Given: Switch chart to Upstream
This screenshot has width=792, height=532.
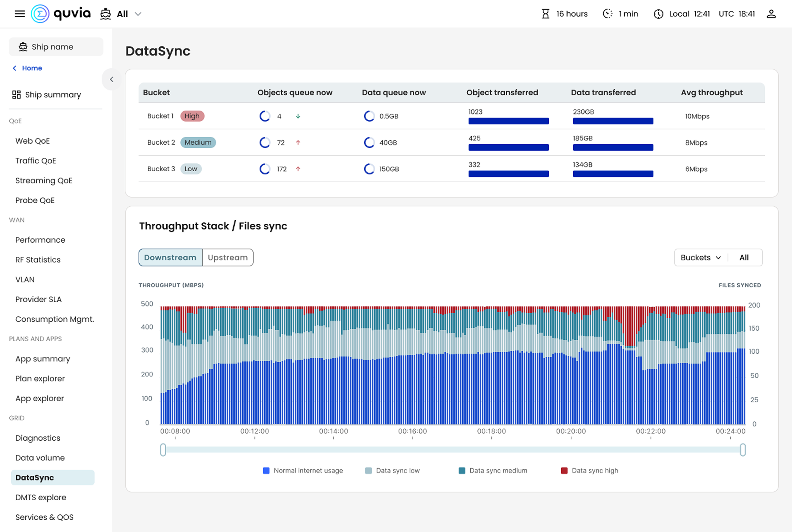Looking at the screenshot, I should click(x=228, y=257).
